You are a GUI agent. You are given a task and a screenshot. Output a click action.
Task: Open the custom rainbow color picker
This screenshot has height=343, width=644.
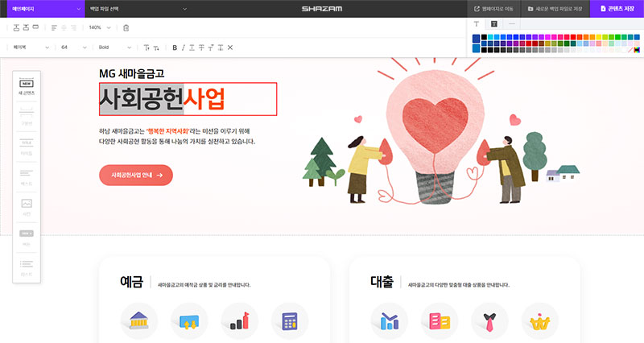(x=637, y=50)
